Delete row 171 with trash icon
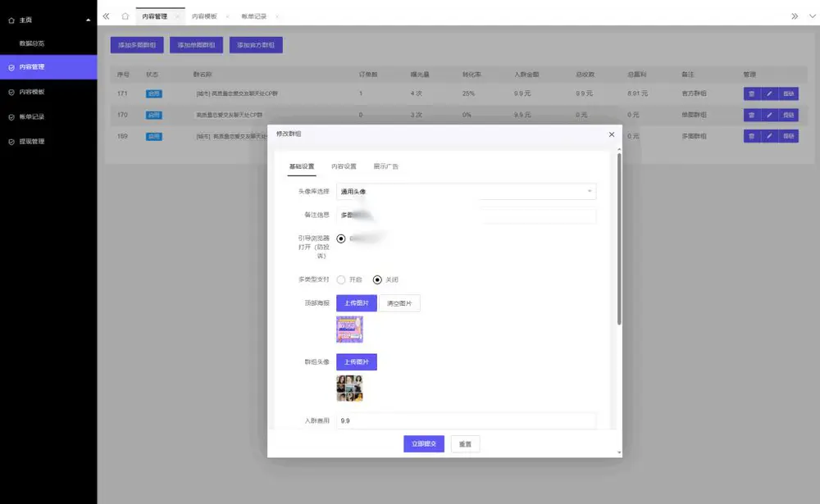Viewport: 820px width, 504px height. pyautogui.click(x=751, y=93)
